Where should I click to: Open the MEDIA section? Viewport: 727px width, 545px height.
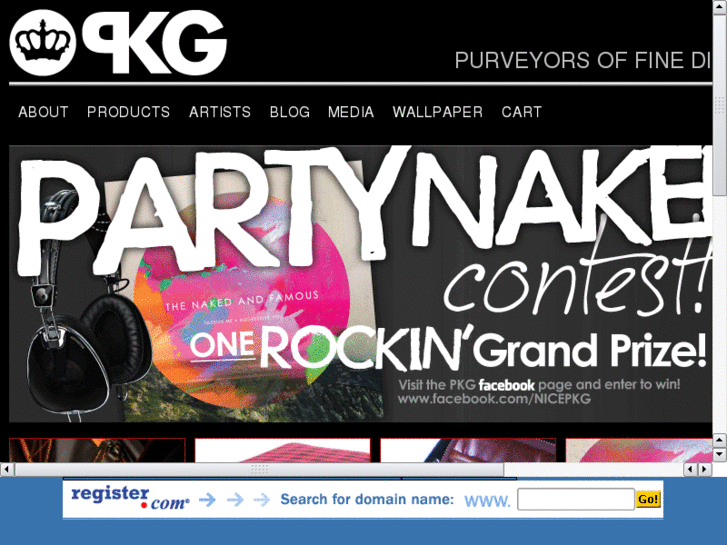[x=351, y=112]
